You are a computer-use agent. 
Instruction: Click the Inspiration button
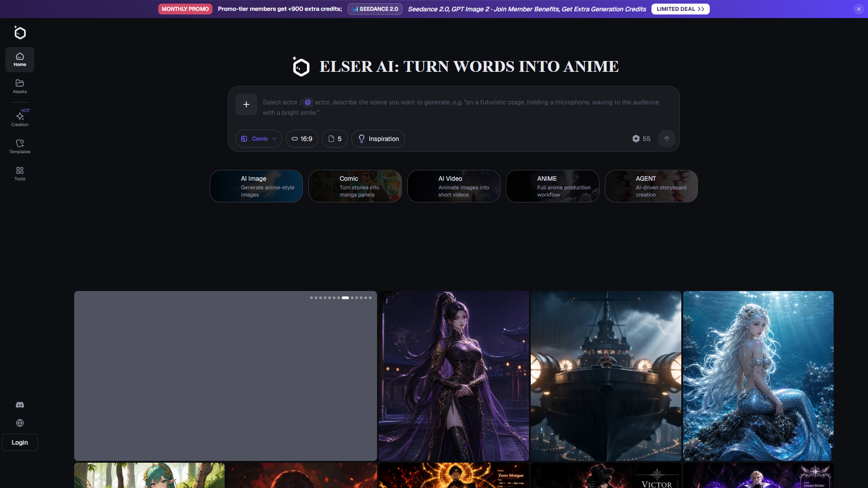pos(378,139)
